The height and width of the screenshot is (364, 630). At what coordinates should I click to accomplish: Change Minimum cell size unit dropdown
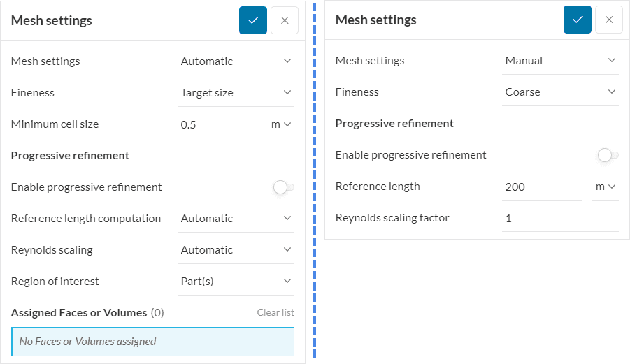click(x=280, y=124)
